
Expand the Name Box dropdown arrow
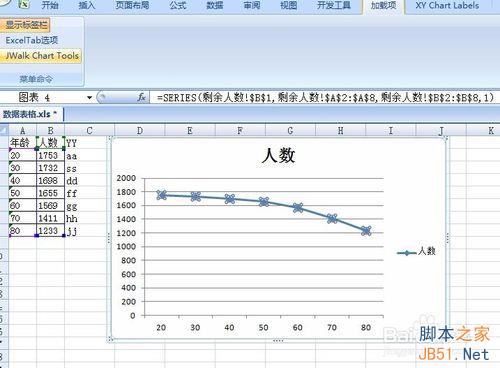tap(89, 98)
